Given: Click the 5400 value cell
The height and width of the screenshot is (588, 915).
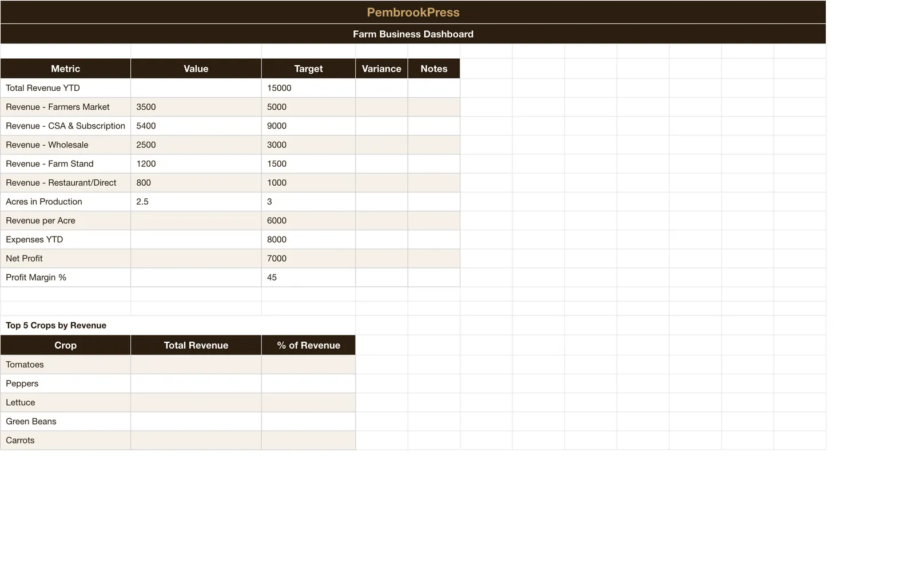Looking at the screenshot, I should tap(196, 126).
